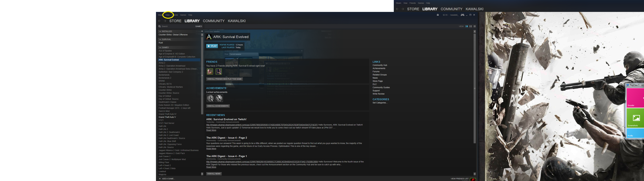644x181 pixels.
Task: Select Counter-Strike: Global Offensive in the list
Action: point(173,35)
